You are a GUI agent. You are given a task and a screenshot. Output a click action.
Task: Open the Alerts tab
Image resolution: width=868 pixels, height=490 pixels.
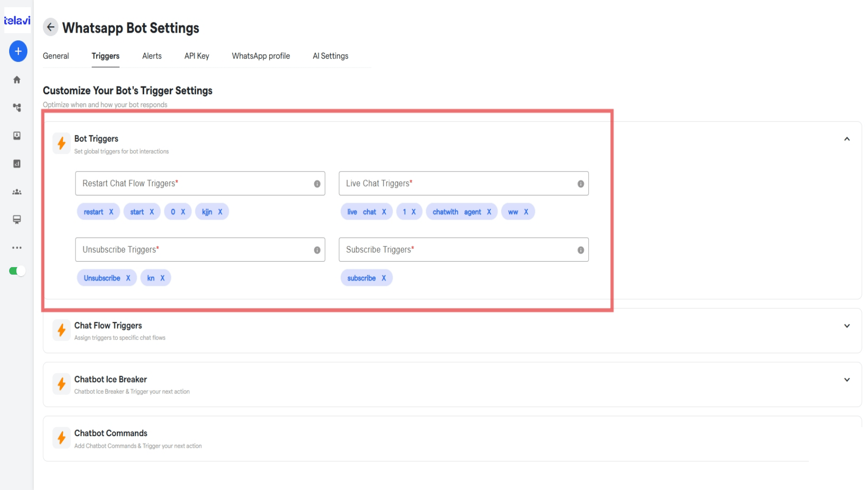[x=152, y=56]
